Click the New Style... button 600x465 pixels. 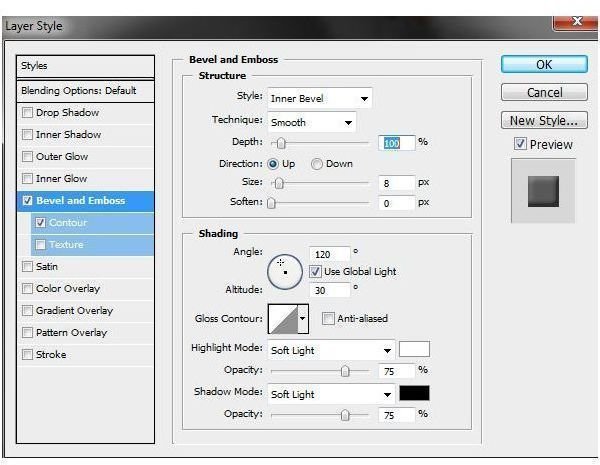coord(544,121)
